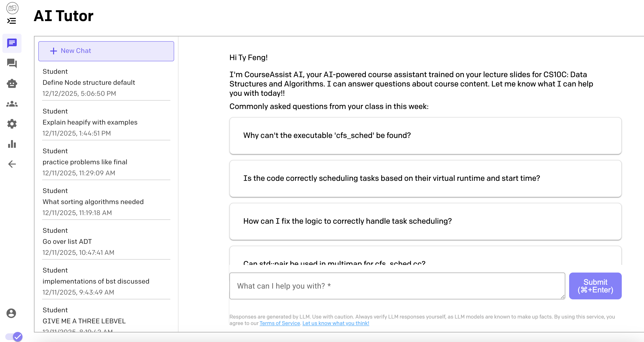The image size is (644, 342).
Task: Toggle the switch at sidebar bottom
Action: 14,336
